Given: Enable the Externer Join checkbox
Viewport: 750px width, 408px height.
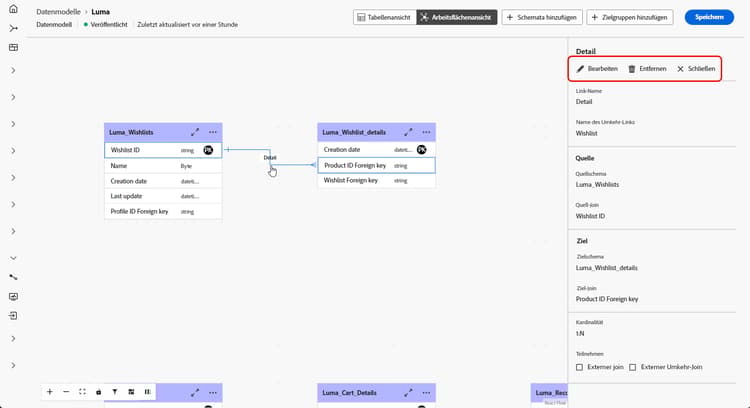Looking at the screenshot, I should (x=580, y=367).
